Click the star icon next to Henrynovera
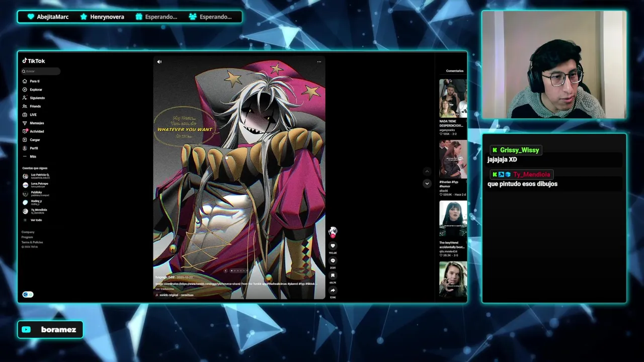 84,17
